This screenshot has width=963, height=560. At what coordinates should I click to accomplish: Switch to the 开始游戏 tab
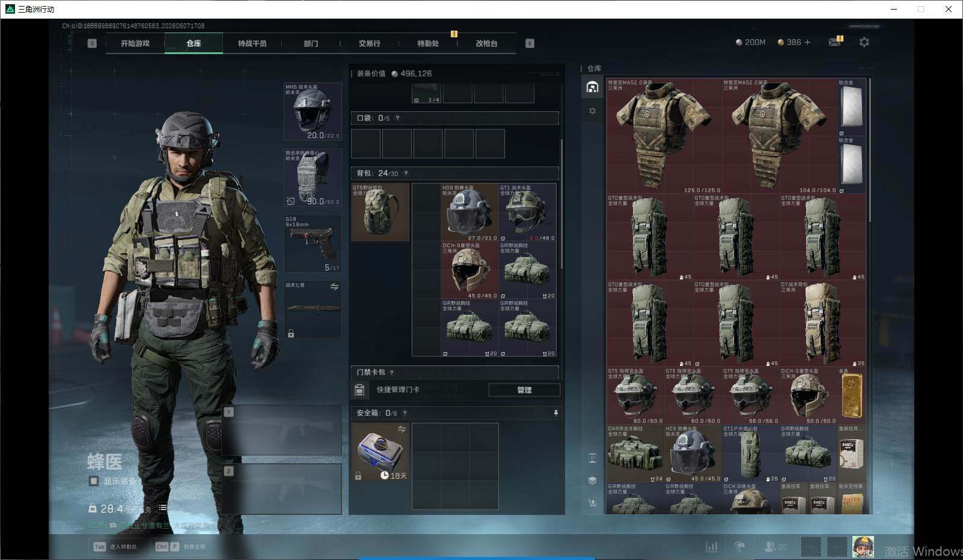[135, 43]
